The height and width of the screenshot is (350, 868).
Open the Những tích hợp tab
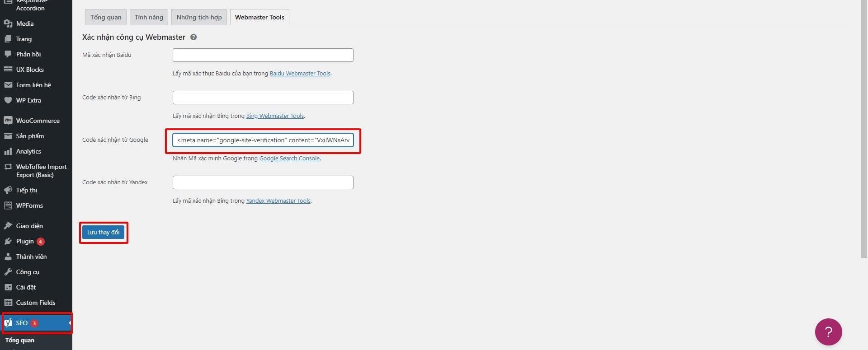pyautogui.click(x=199, y=17)
